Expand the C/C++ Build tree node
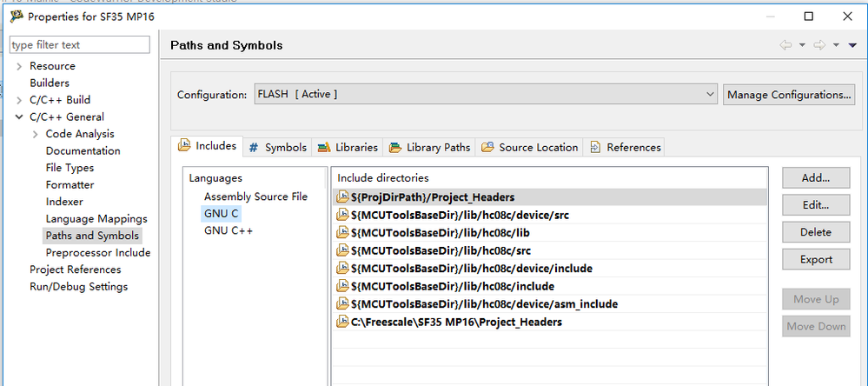The width and height of the screenshot is (868, 386). pyautogui.click(x=19, y=100)
